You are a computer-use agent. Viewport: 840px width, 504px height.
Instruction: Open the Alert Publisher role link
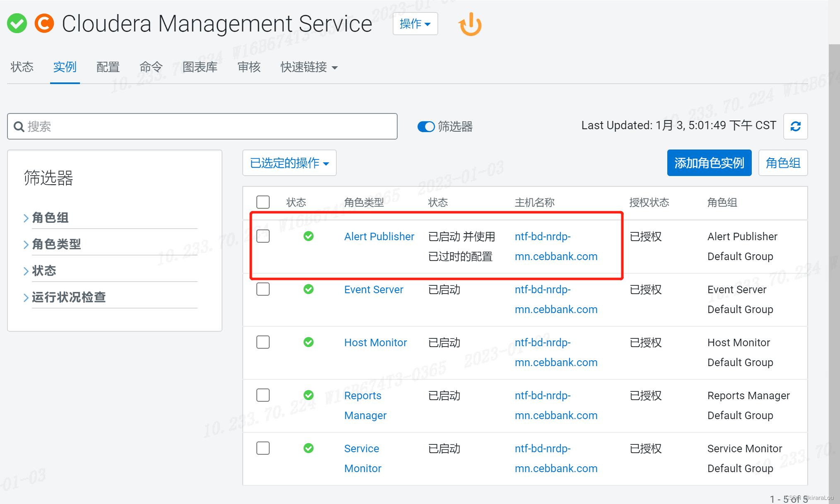pos(379,236)
